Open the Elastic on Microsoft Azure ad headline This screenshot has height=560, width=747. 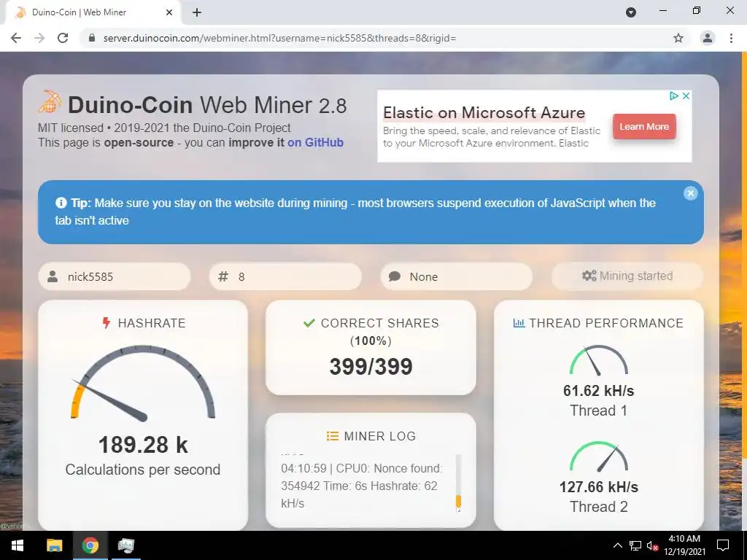tap(484, 113)
